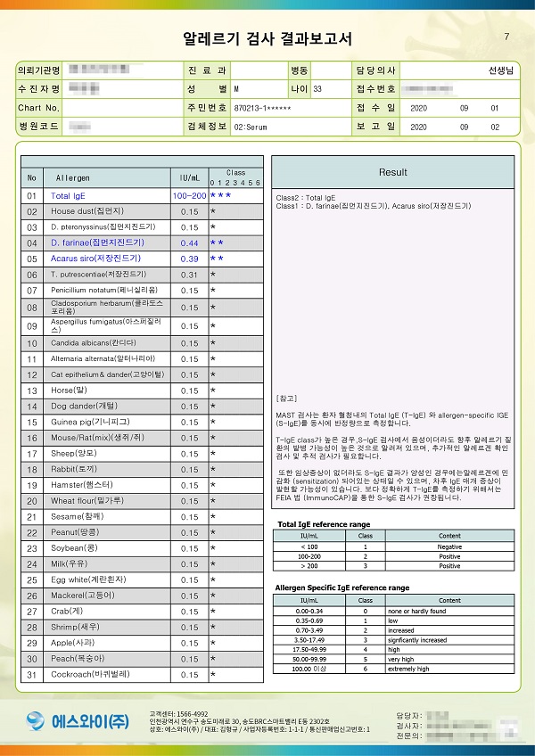Click Mouse/Rat(mix) row name
The height and width of the screenshot is (756, 535).
(97, 438)
